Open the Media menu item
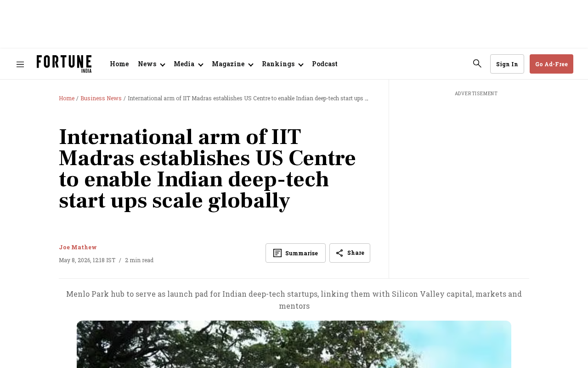The image size is (588, 368). click(x=184, y=64)
